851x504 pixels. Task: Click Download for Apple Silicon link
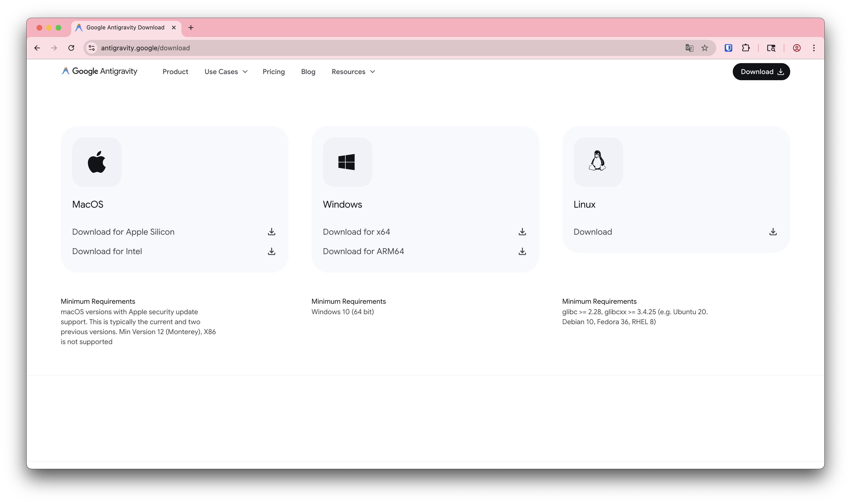coord(123,232)
